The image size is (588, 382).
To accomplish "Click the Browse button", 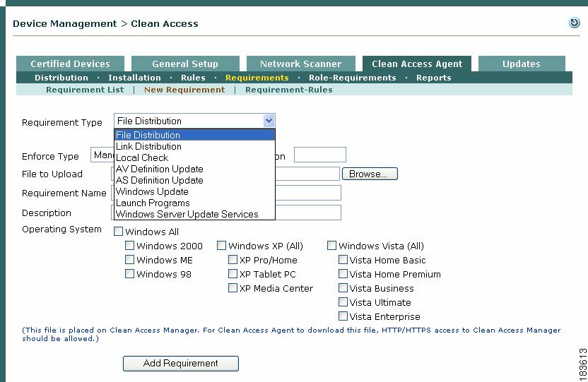I will pyautogui.click(x=370, y=174).
